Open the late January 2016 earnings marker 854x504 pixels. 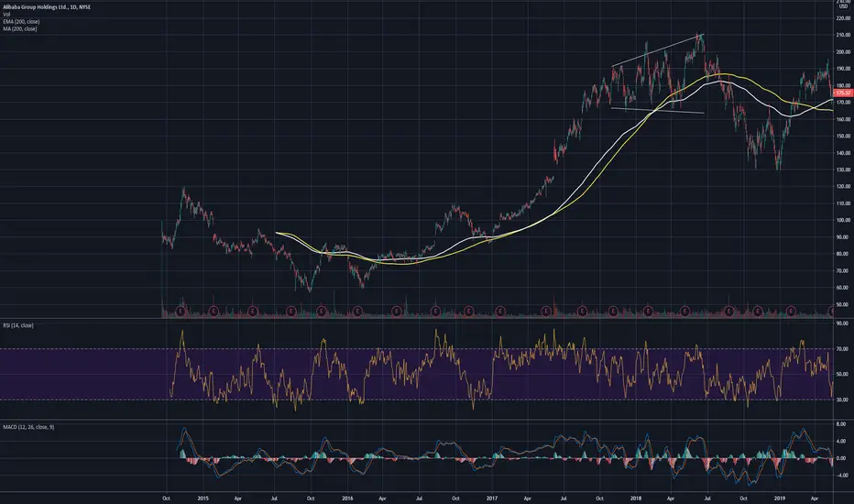[x=357, y=312]
